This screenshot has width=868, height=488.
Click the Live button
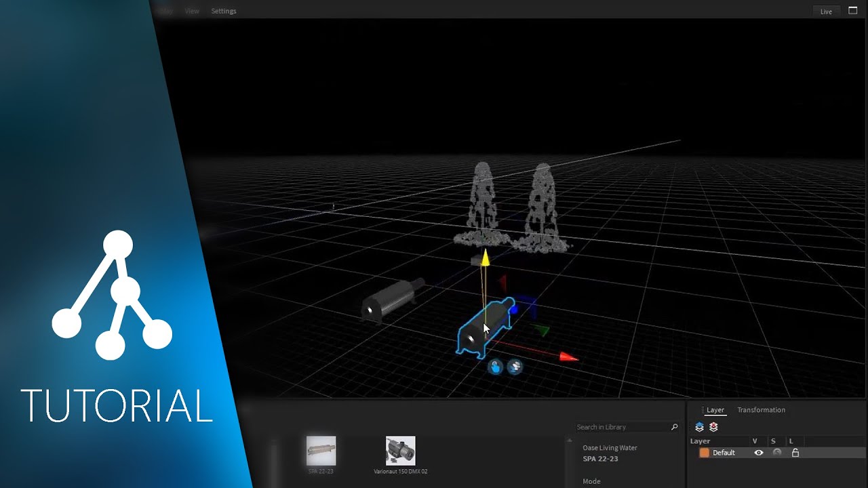pos(826,11)
